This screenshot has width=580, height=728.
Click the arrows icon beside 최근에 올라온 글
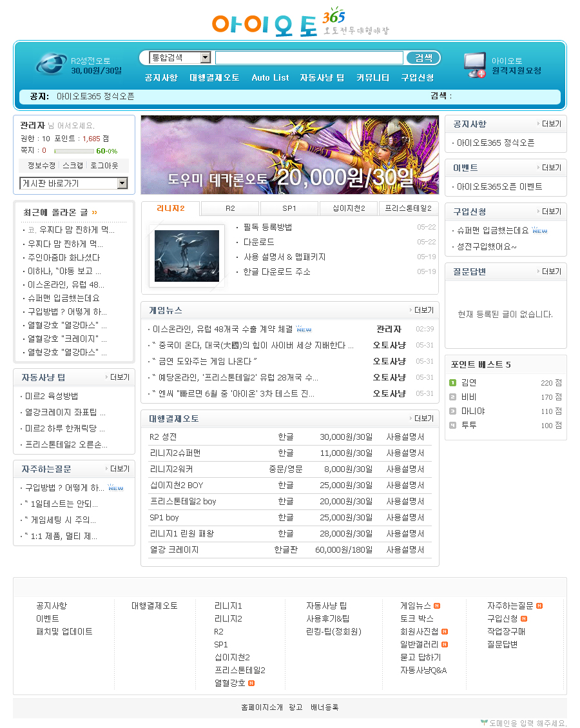coord(95,212)
